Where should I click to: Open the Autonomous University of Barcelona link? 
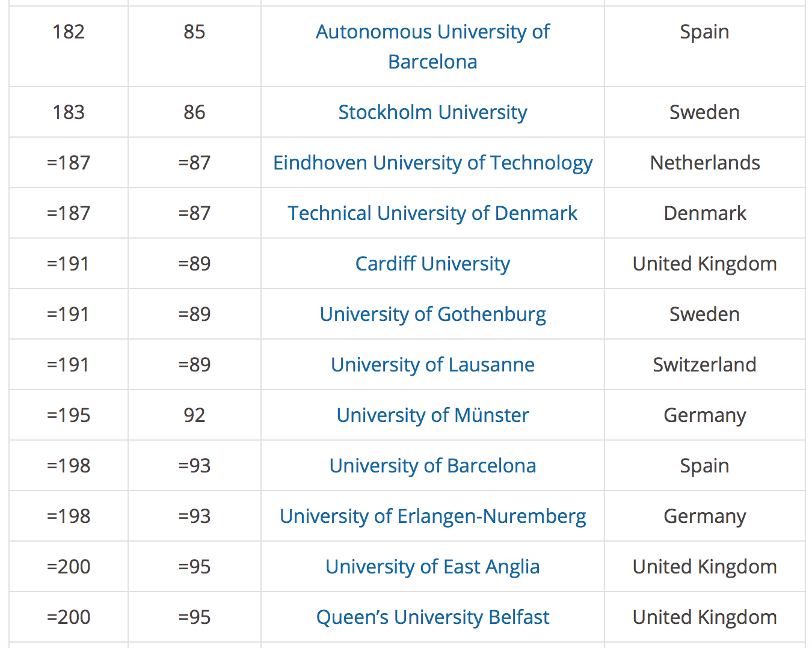432,32
